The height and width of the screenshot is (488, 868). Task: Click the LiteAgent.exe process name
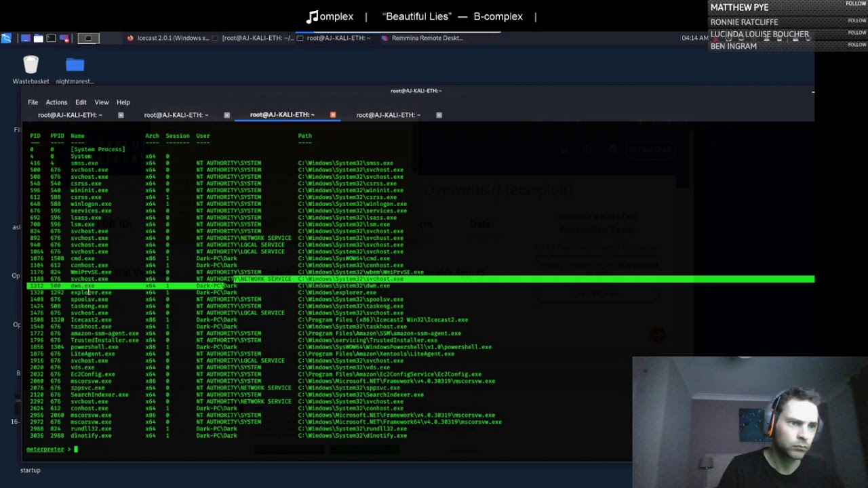(93, 354)
